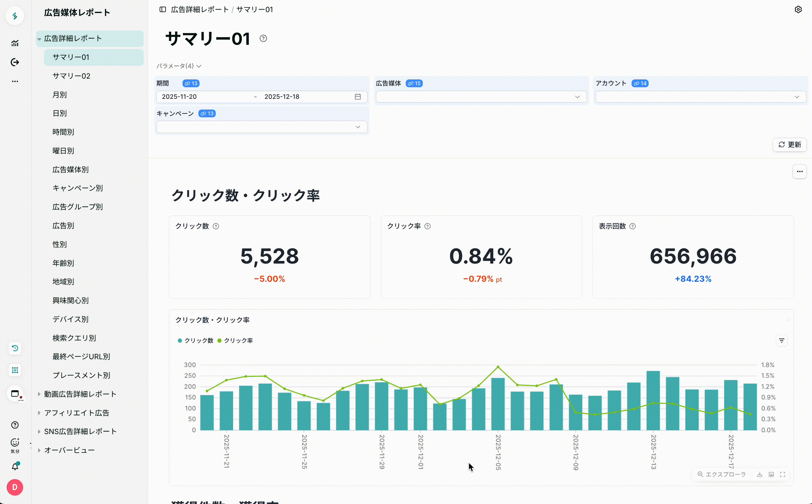Image resolution: width=812 pixels, height=504 pixels.
Task: Toggle クリック数 legend series
Action: (x=195, y=340)
